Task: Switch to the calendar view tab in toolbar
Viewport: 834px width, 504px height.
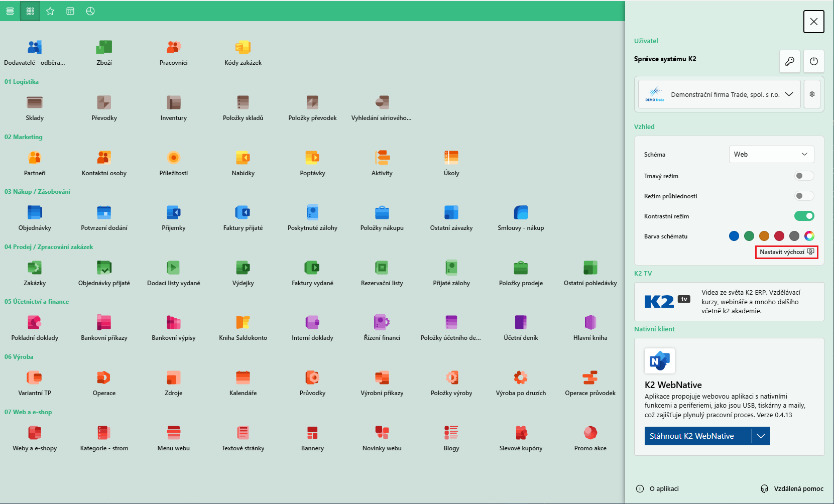Action: coord(70,11)
